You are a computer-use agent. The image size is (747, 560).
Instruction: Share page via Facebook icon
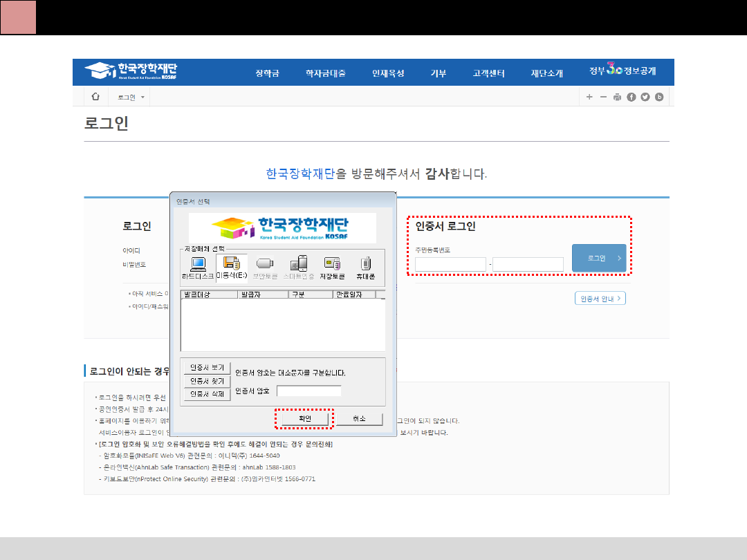click(631, 97)
